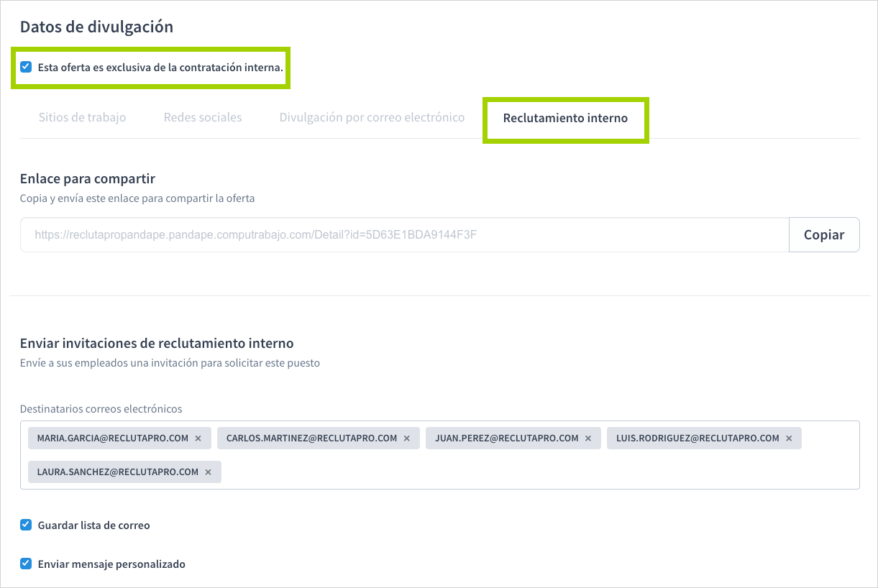Select the MARIA.GARCIA@RECLUTAPRO.COM chip label
The width and height of the screenshot is (878, 588).
point(112,438)
